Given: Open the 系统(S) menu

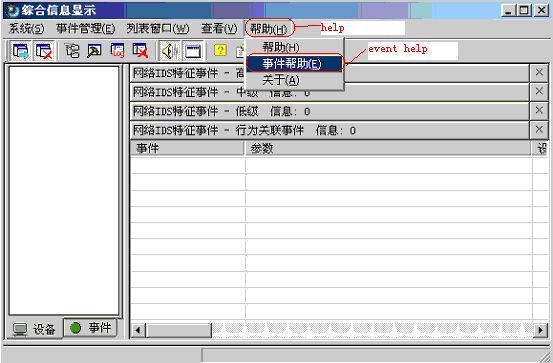Looking at the screenshot, I should click(26, 29).
